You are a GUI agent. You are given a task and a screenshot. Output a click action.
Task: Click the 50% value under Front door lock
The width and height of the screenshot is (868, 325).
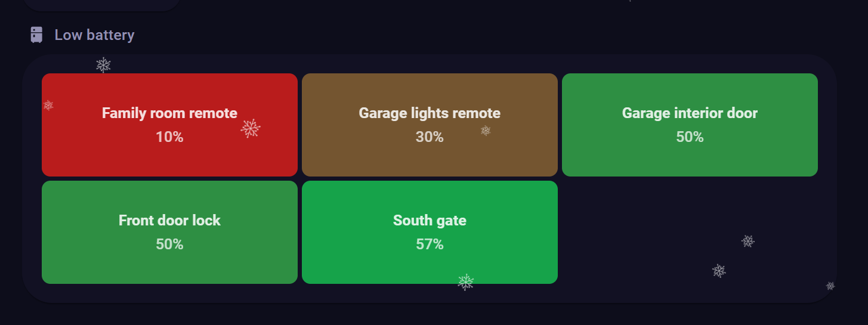point(169,244)
